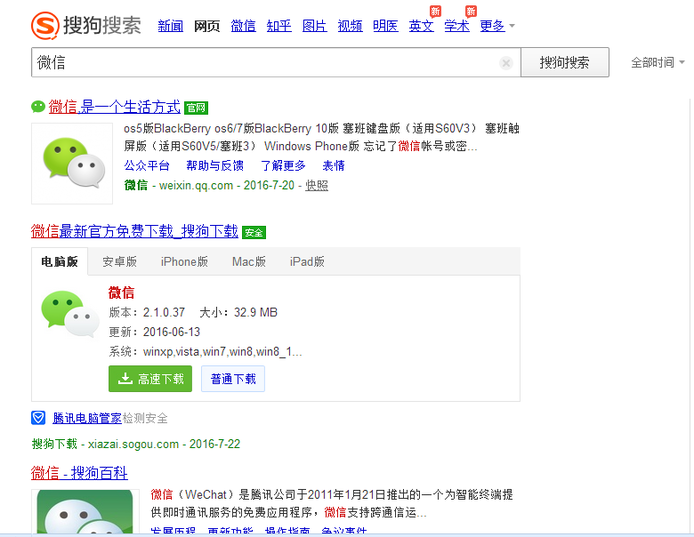Select the 安卓版 tab
This screenshot has height=537, width=694.
tap(120, 262)
